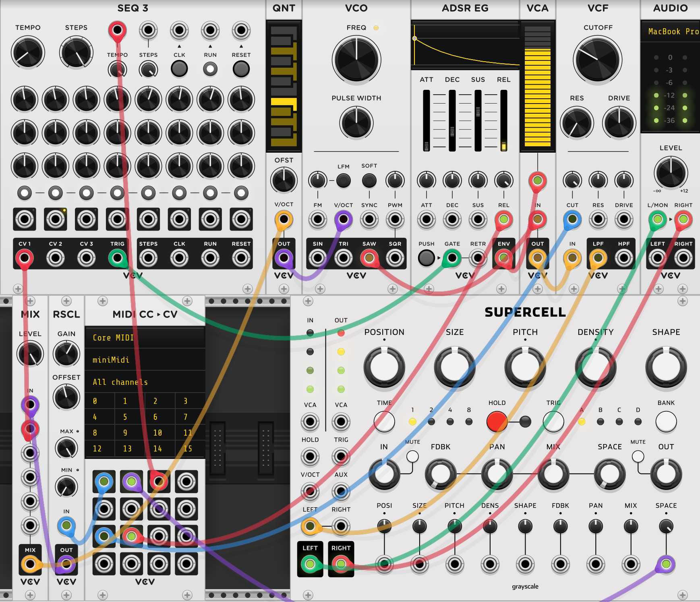Viewport: 700px width, 602px height.
Task: Click the CUTOFF knob on the VCF
Action: coord(598,60)
